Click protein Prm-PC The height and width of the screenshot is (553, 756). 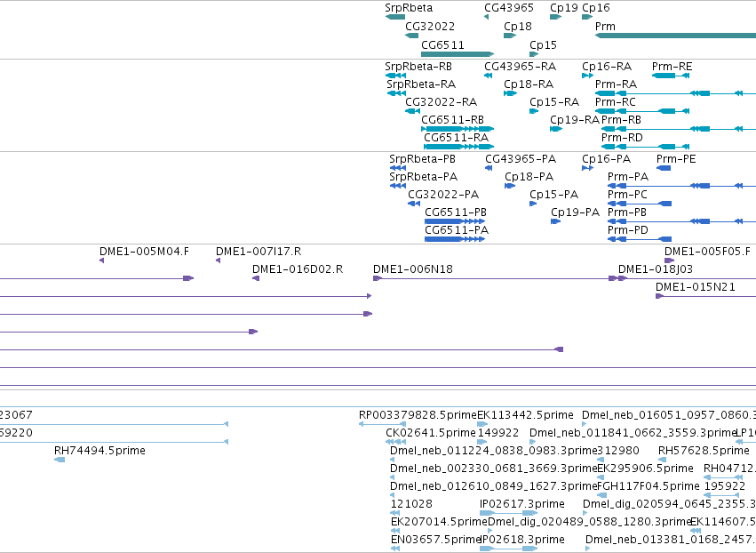point(640,204)
